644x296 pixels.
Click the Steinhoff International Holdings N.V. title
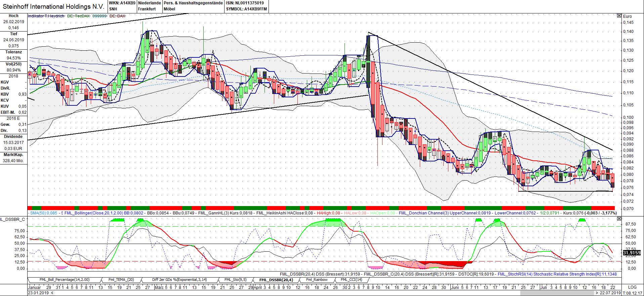pyautogui.click(x=53, y=6)
